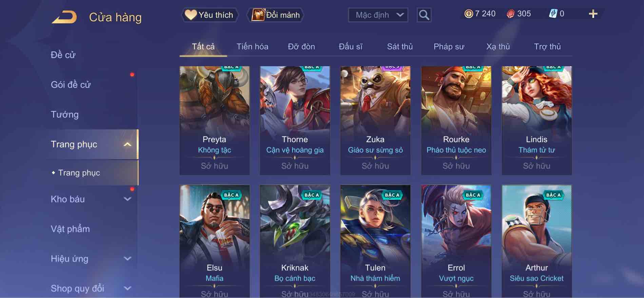
Task: Select the Pháp sư tab
Action: tap(449, 46)
